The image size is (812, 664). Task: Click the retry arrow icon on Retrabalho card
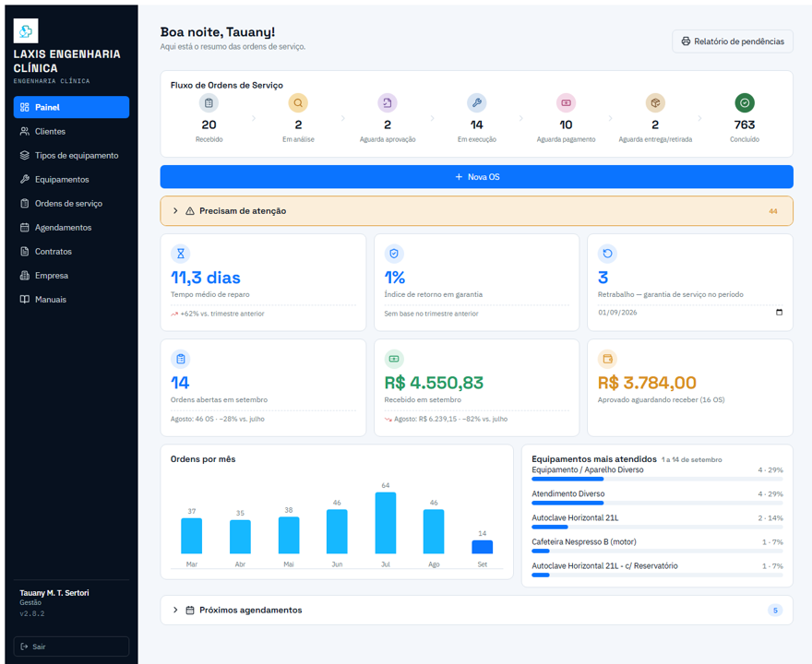[607, 254]
